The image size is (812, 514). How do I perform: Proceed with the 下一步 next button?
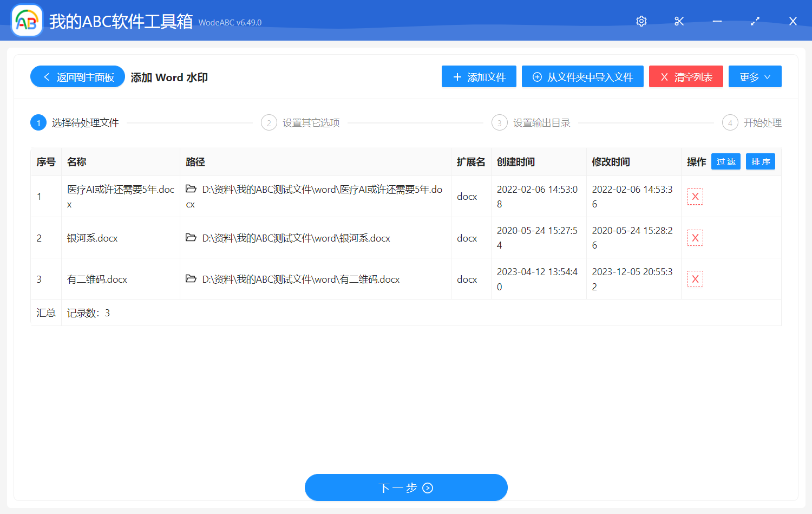pyautogui.click(x=406, y=487)
